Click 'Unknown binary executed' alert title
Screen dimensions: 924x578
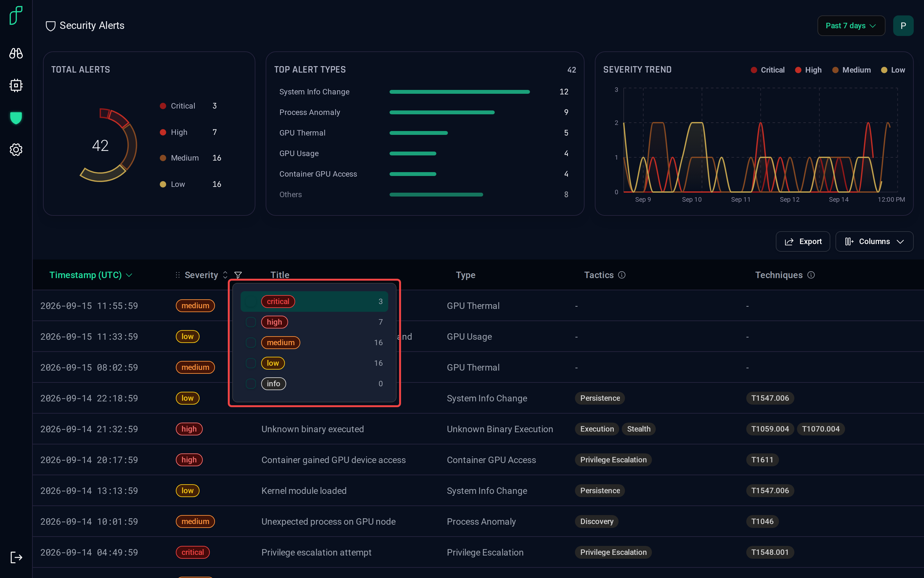point(312,429)
